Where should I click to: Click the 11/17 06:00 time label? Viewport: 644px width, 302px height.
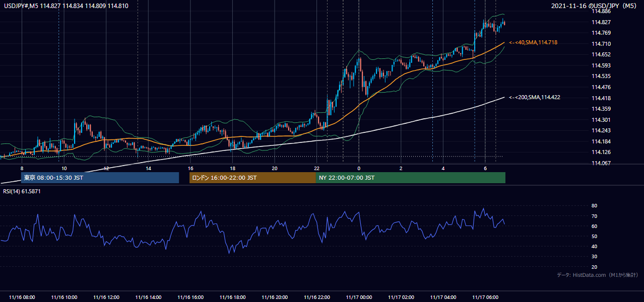pos(485,297)
